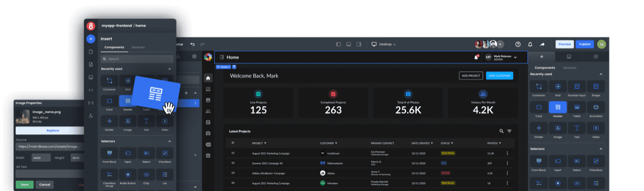The width and height of the screenshot is (644, 191).
Task: Select Radio Button component in floating panel
Action: (x=128, y=175)
